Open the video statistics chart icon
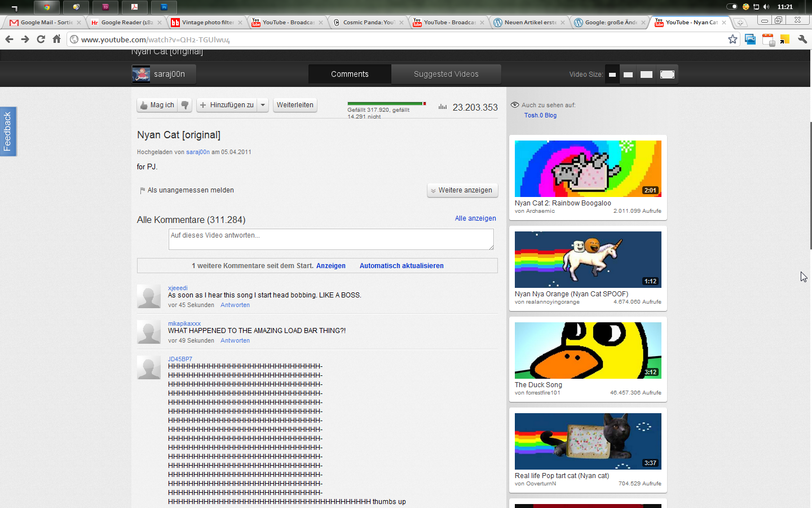 (443, 107)
